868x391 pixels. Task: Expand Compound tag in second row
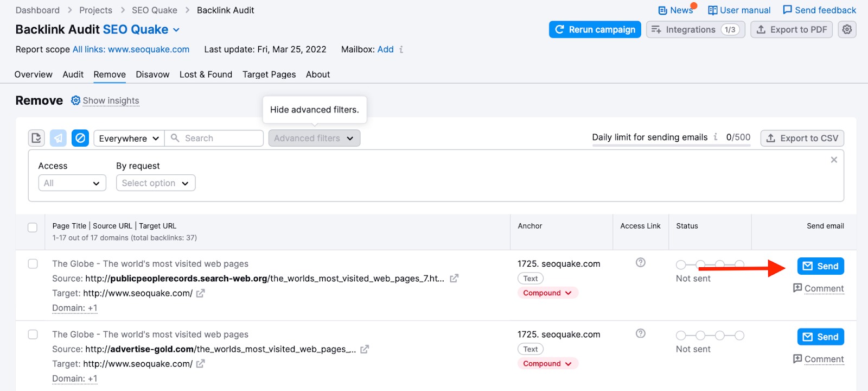point(548,363)
